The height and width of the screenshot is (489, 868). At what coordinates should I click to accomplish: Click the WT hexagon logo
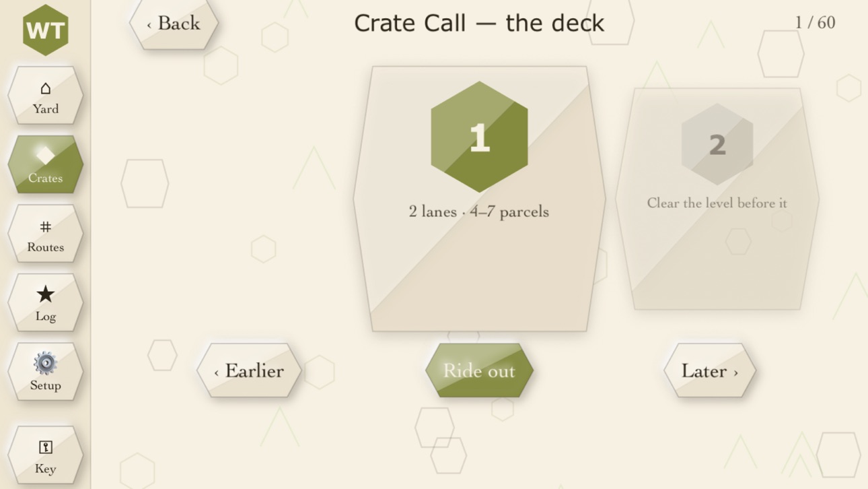[x=45, y=30]
